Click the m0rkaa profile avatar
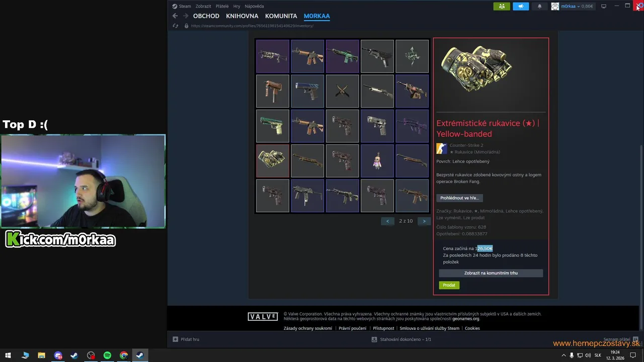The width and height of the screenshot is (644, 362). click(555, 6)
